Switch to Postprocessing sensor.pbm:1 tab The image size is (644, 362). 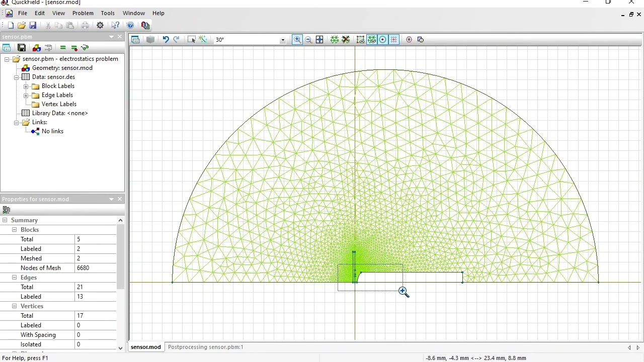point(206,347)
